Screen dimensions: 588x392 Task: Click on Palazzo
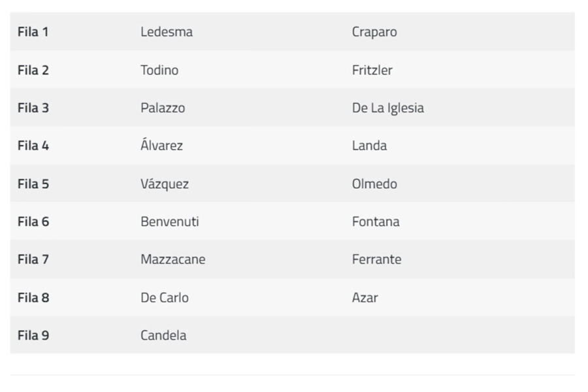pyautogui.click(x=163, y=108)
